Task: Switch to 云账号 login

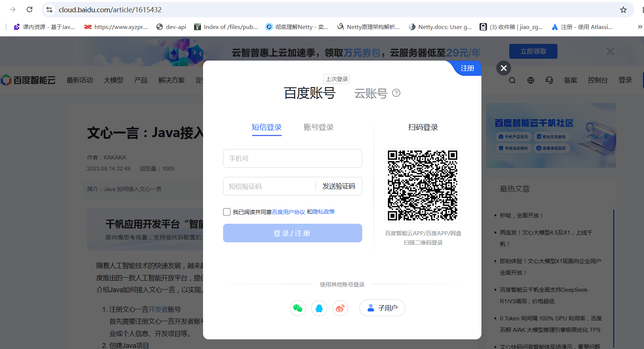Action: tap(371, 93)
